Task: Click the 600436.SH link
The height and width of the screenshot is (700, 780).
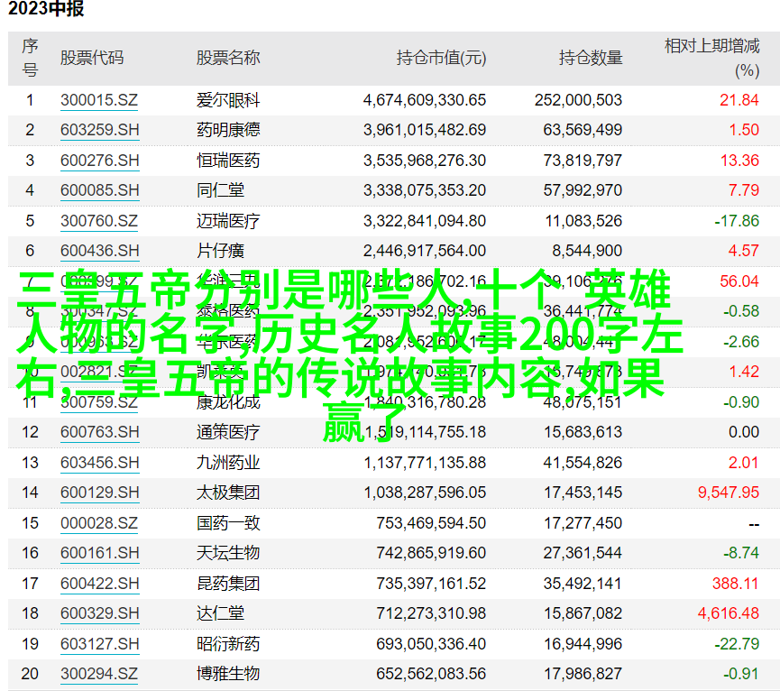Action: point(99,252)
